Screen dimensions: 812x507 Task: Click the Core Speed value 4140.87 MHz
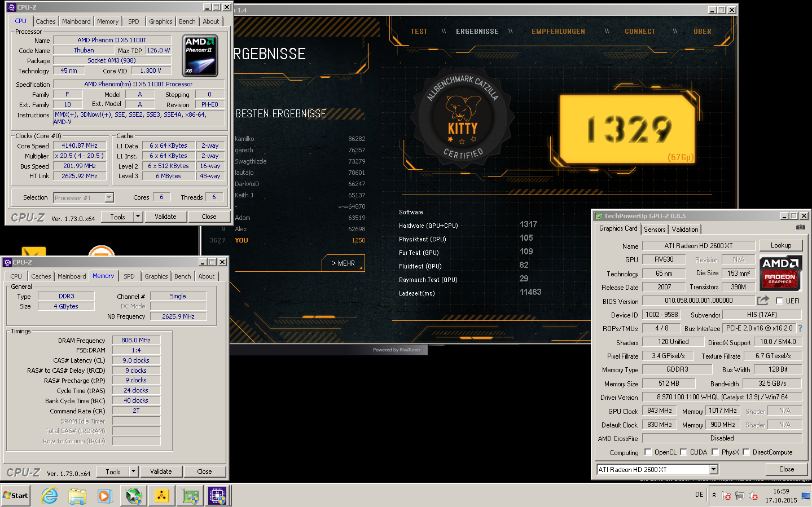point(80,146)
